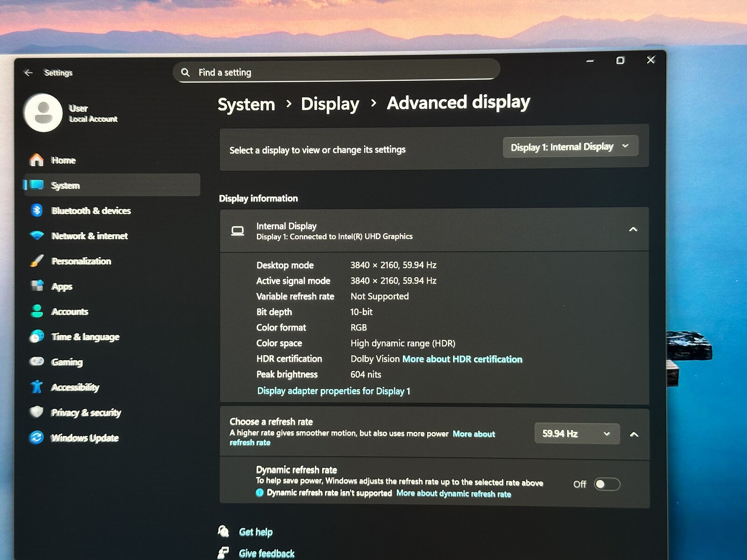Click More about HDR certification link
Viewport: 747px width, 560px height.
[462, 359]
